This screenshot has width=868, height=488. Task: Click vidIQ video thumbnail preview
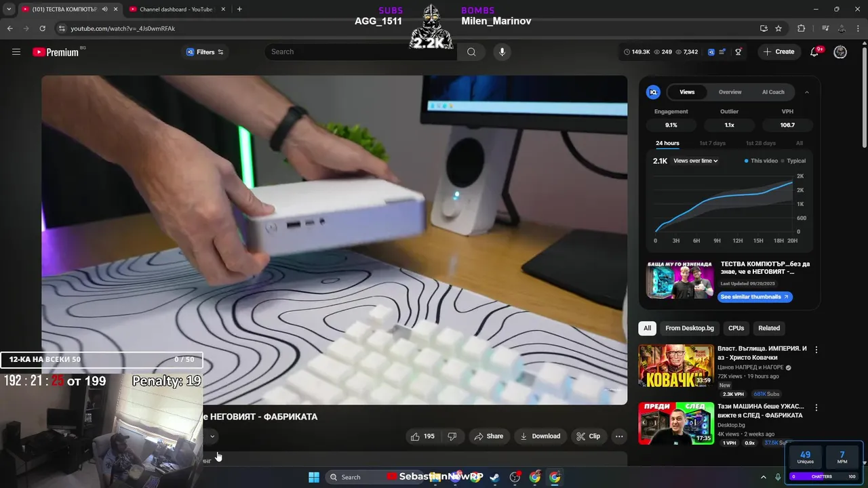[680, 279]
